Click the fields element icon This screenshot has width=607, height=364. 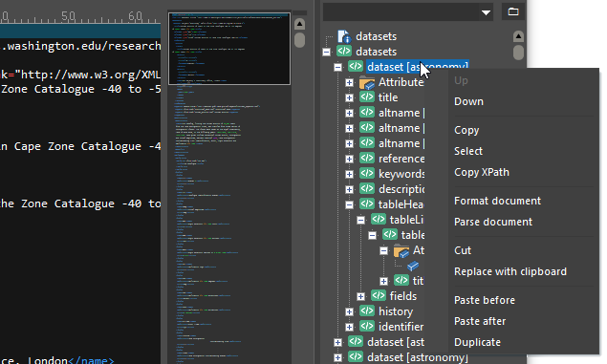tap(379, 296)
